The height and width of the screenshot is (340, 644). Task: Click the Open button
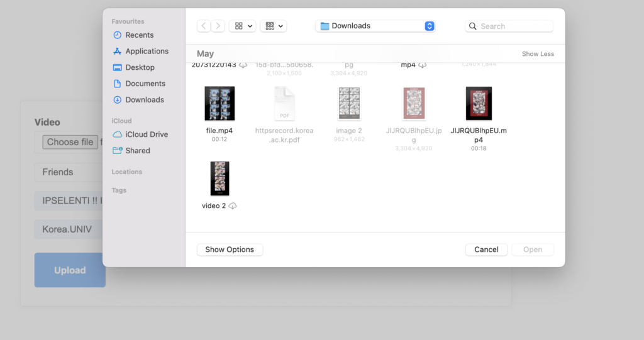[533, 250]
